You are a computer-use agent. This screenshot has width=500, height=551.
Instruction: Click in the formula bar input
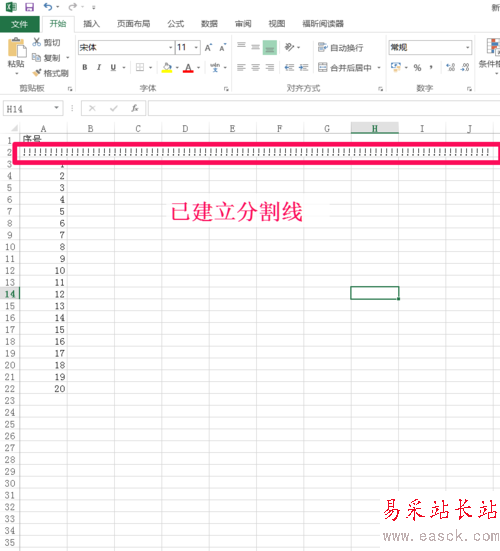pos(324,108)
